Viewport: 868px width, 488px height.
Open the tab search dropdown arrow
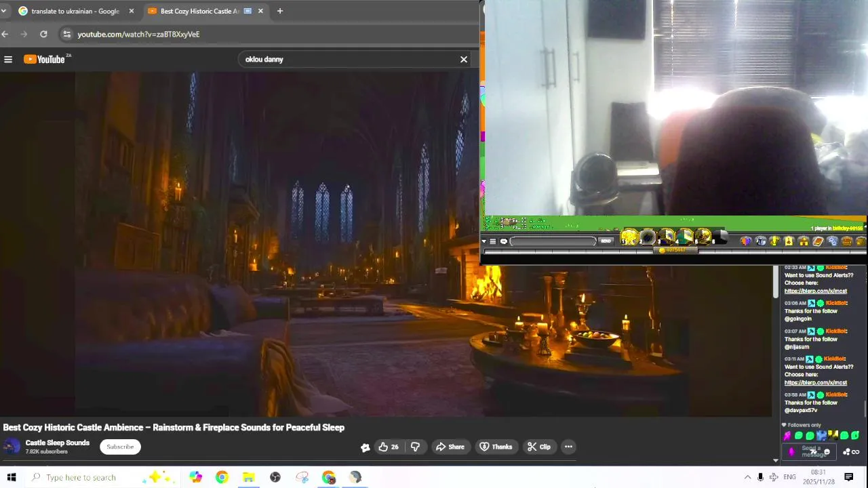point(3,11)
